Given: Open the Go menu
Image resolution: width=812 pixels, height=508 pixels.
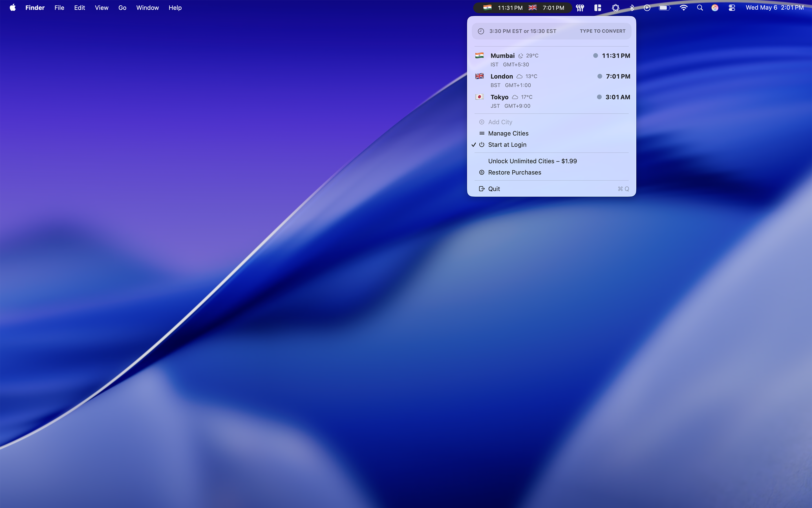Looking at the screenshot, I should tap(122, 8).
